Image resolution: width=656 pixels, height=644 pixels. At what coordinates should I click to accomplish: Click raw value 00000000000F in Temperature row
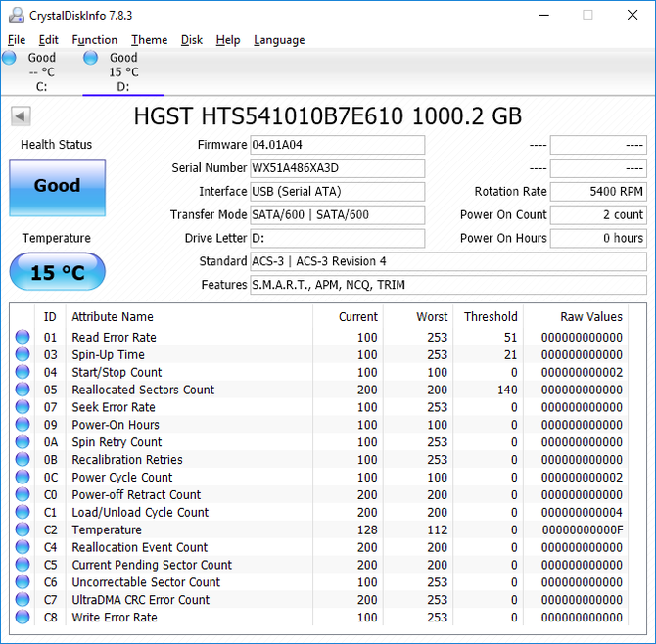[583, 529]
